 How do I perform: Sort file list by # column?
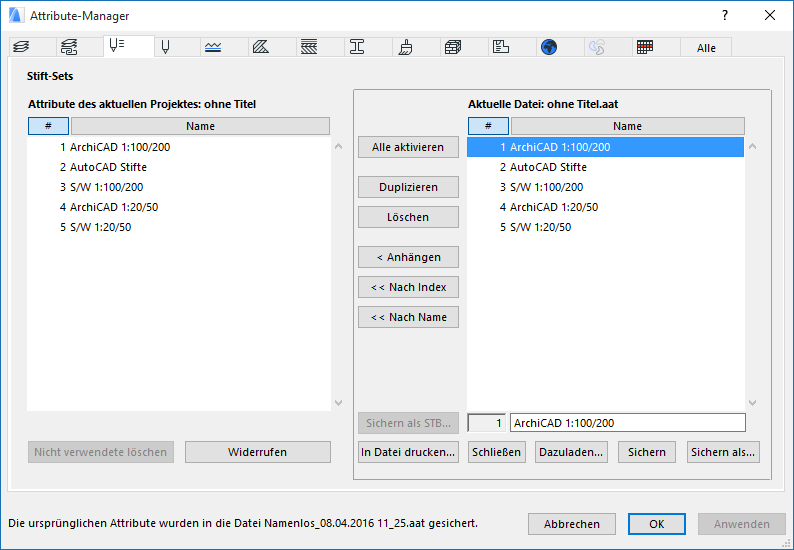488,126
